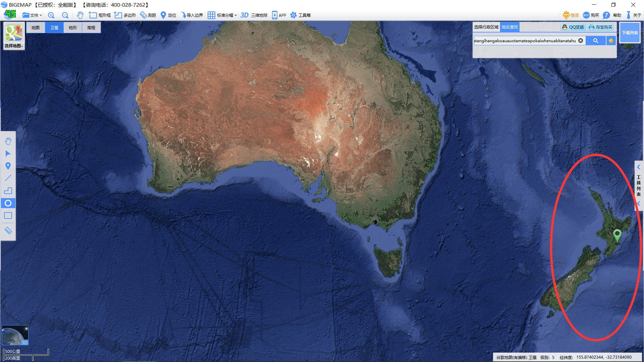Open the 3D 三维地球 globe view
Viewport: 644px width, 362px height.
click(254, 15)
